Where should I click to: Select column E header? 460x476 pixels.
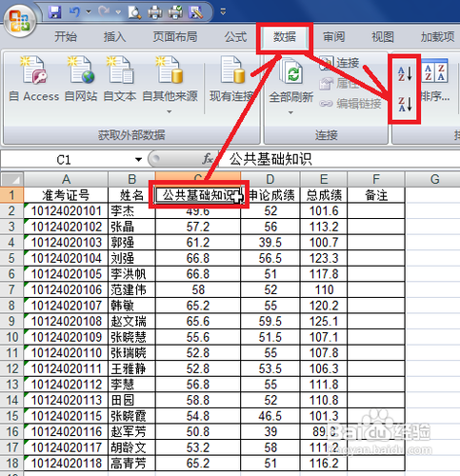324,179
